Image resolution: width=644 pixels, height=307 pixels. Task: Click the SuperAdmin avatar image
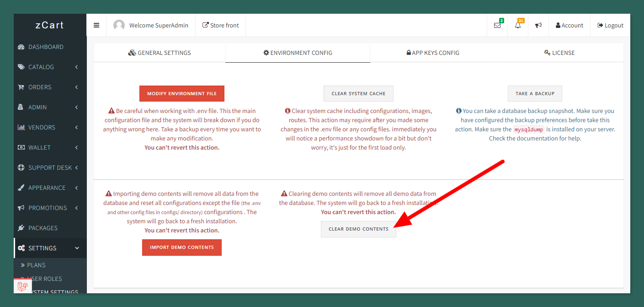[119, 26]
